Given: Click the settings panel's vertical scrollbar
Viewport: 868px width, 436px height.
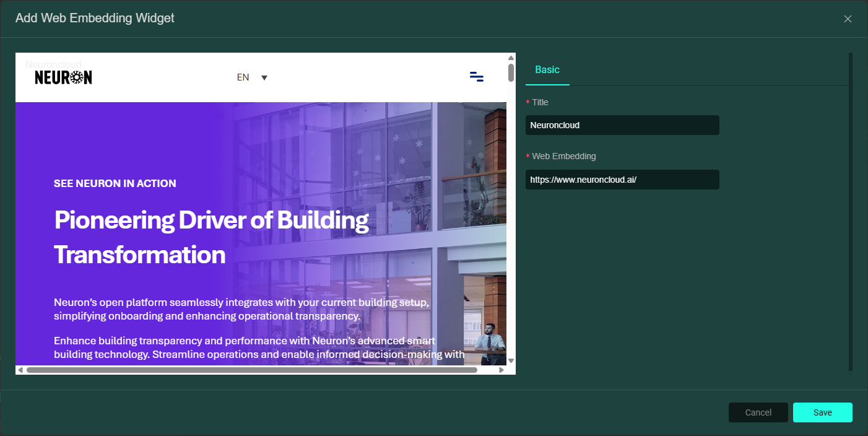Looking at the screenshot, I should (x=850, y=211).
